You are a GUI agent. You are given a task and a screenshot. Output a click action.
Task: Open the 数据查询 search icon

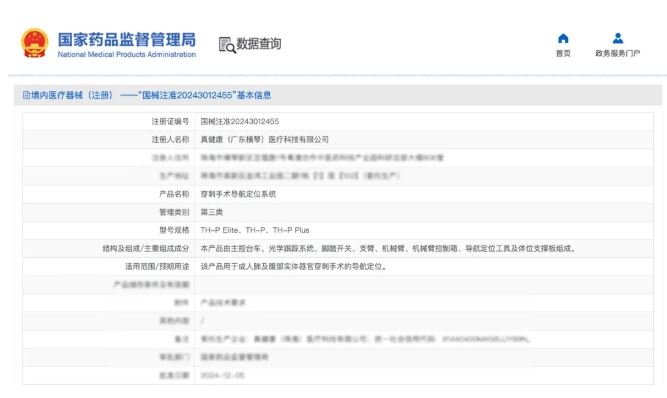click(227, 45)
